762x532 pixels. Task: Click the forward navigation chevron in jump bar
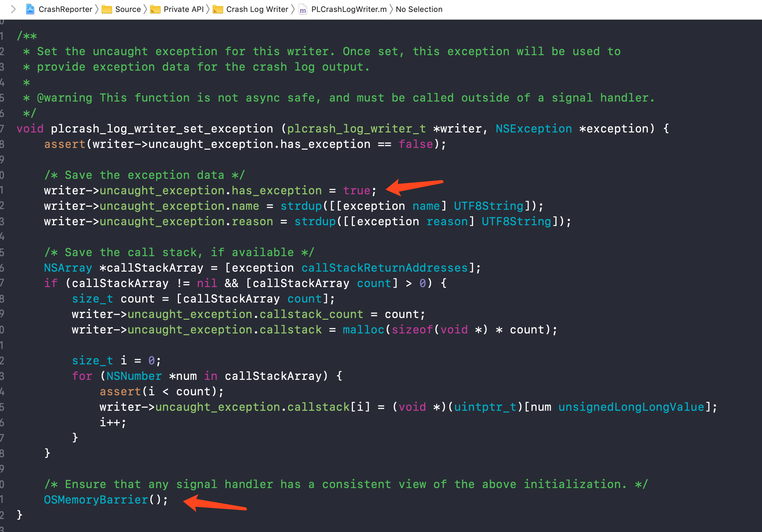point(13,9)
